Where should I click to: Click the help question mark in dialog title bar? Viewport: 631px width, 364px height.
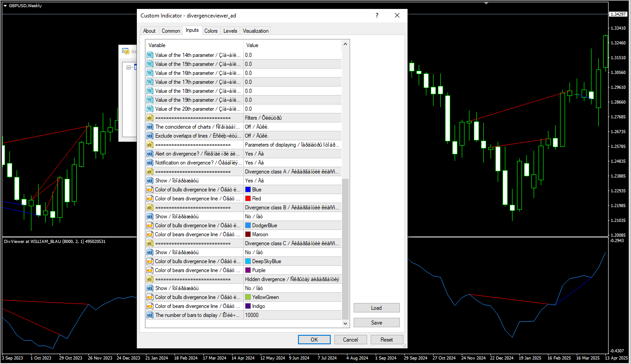[x=377, y=15]
